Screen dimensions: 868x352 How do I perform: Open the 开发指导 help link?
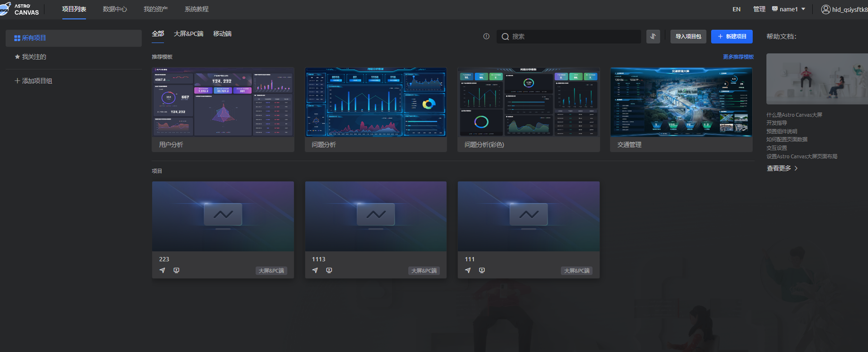click(777, 123)
